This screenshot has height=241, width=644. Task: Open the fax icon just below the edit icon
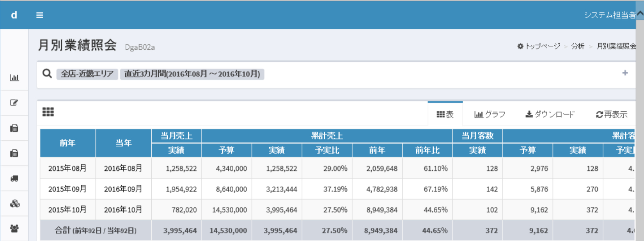point(14,128)
